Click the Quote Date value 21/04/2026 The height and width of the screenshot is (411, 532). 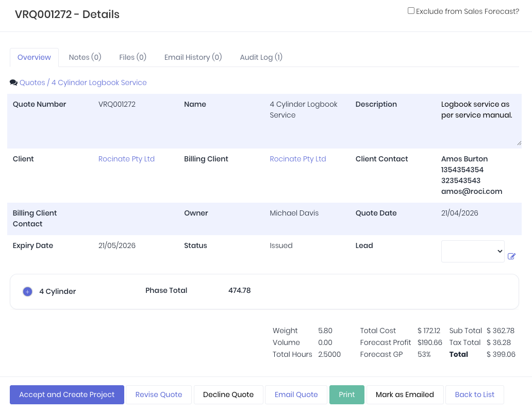460,213
